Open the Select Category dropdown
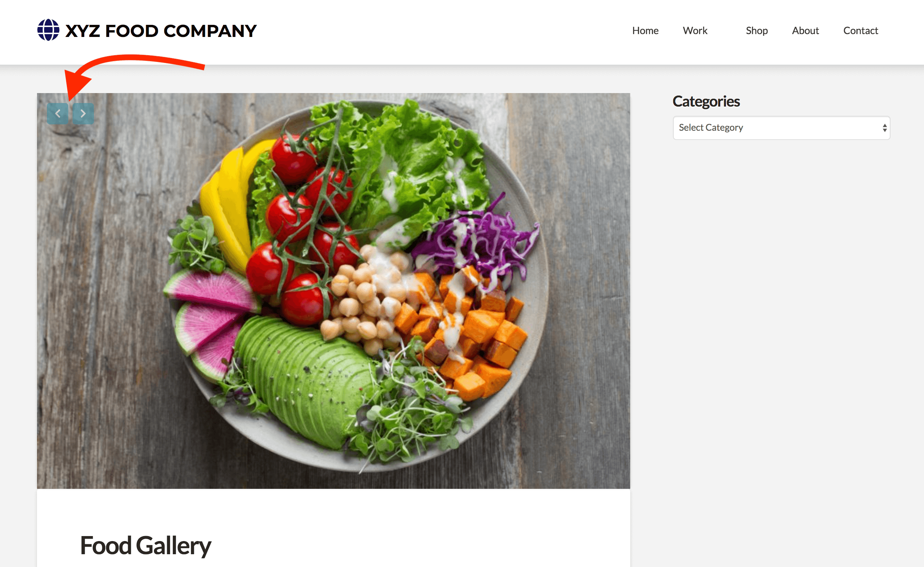 coord(781,128)
